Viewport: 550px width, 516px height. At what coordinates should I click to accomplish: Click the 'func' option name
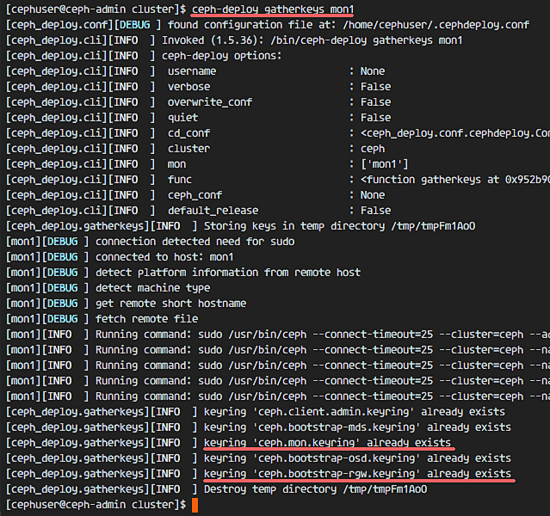180,180
